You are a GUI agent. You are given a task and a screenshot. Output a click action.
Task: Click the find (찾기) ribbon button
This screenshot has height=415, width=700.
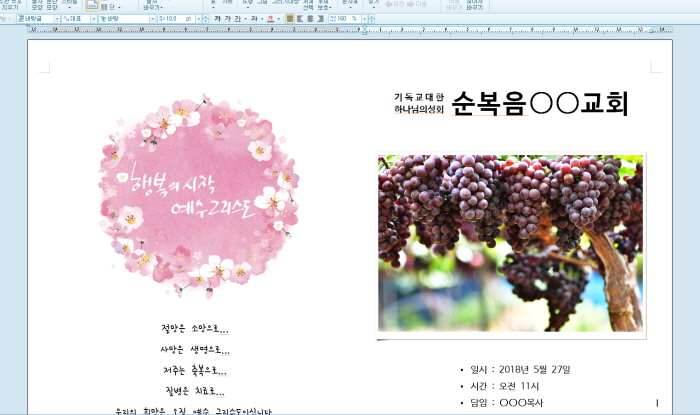(x=373, y=5)
